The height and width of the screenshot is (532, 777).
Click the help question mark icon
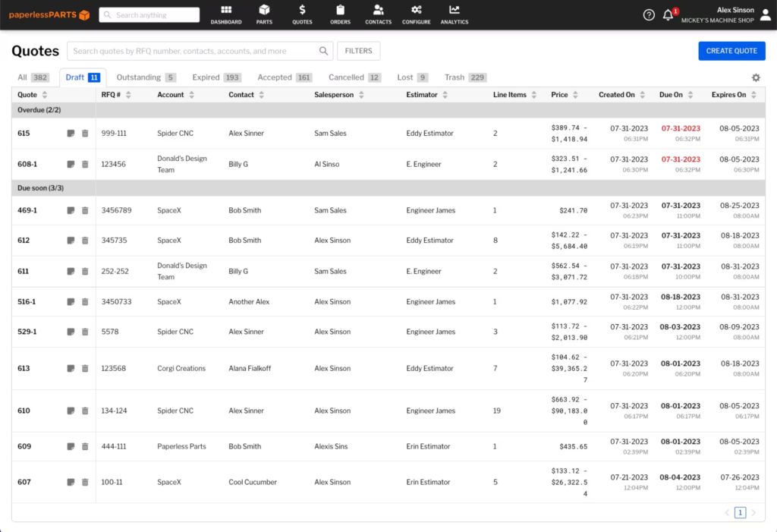[648, 14]
